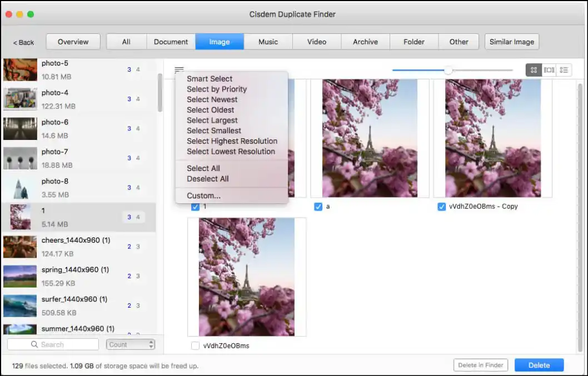Click the search magnifier icon

(35, 344)
